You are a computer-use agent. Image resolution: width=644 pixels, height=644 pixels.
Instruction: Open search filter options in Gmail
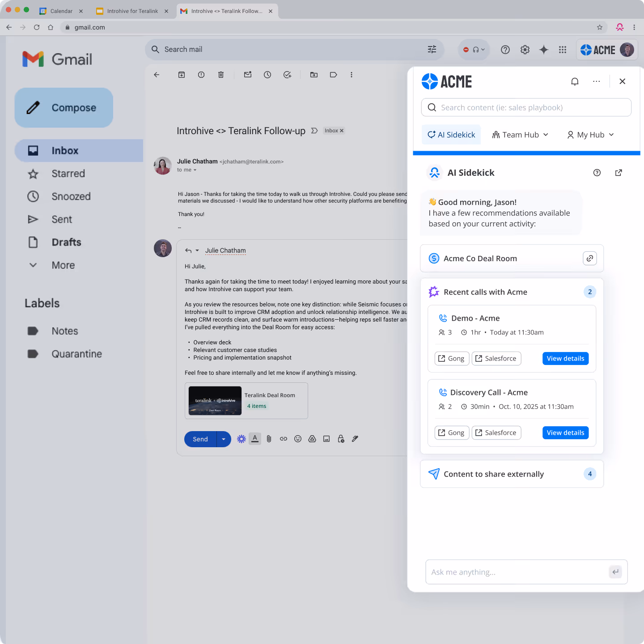(432, 49)
